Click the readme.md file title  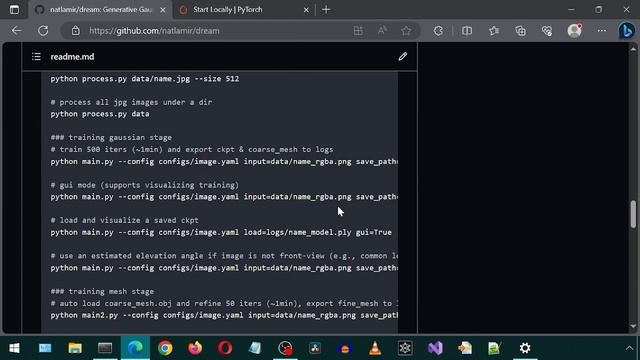(72, 57)
